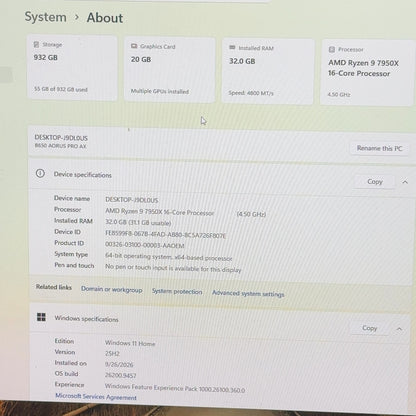416x416 pixels.
Task: Click the 55 GB of 932 GB used text
Action: (x=61, y=89)
